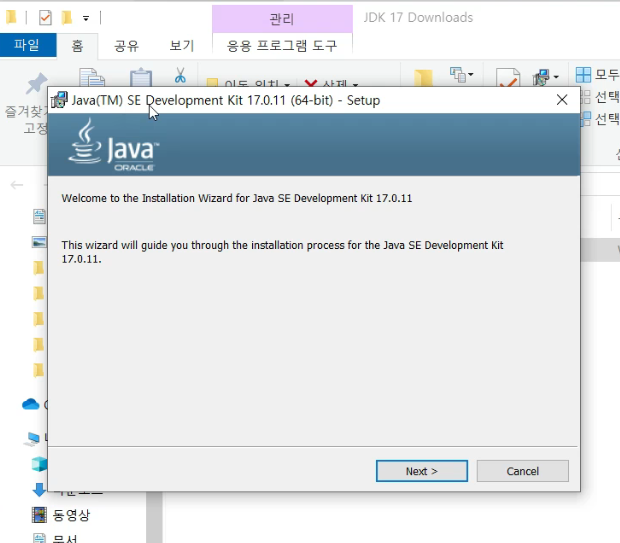Click the select all grid icon (모두)
Screen dimensions: 620x543
click(x=583, y=74)
